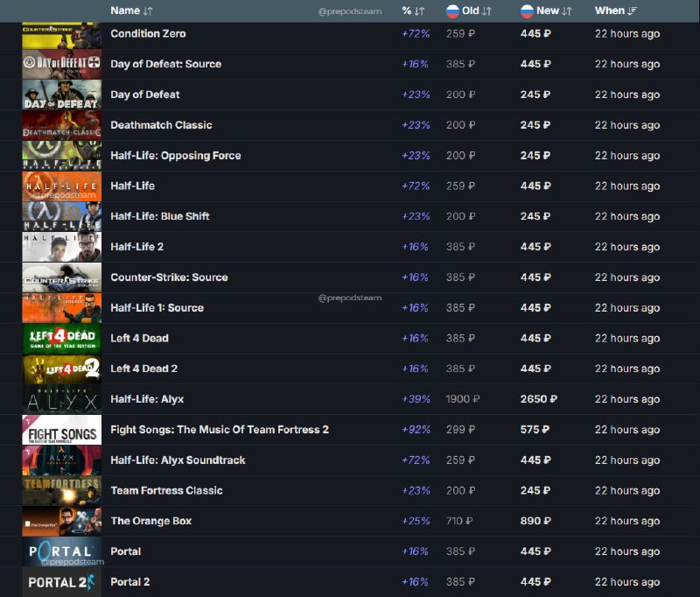The image size is (700, 597).
Task: Open the Half-Life 1: Source link
Action: tap(157, 307)
